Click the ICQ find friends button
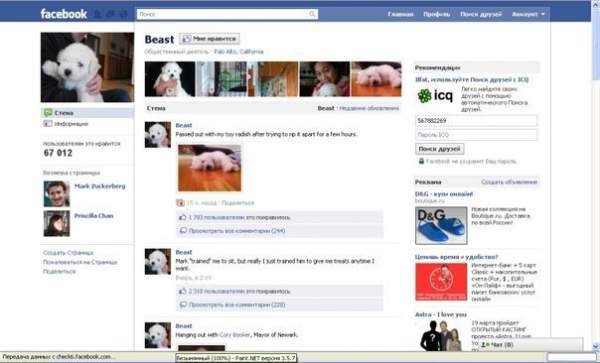Viewport: 600px width, 363px height. [x=440, y=149]
